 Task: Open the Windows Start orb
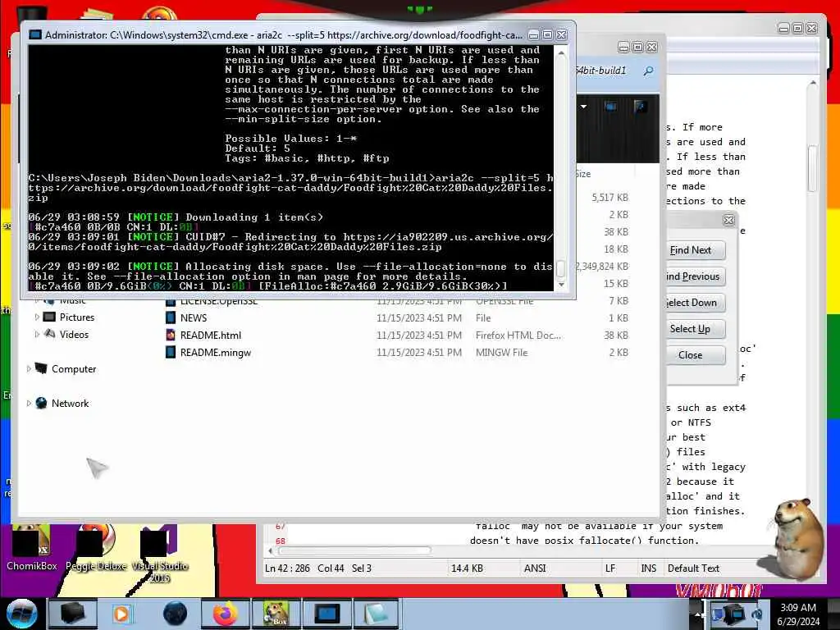point(21,614)
